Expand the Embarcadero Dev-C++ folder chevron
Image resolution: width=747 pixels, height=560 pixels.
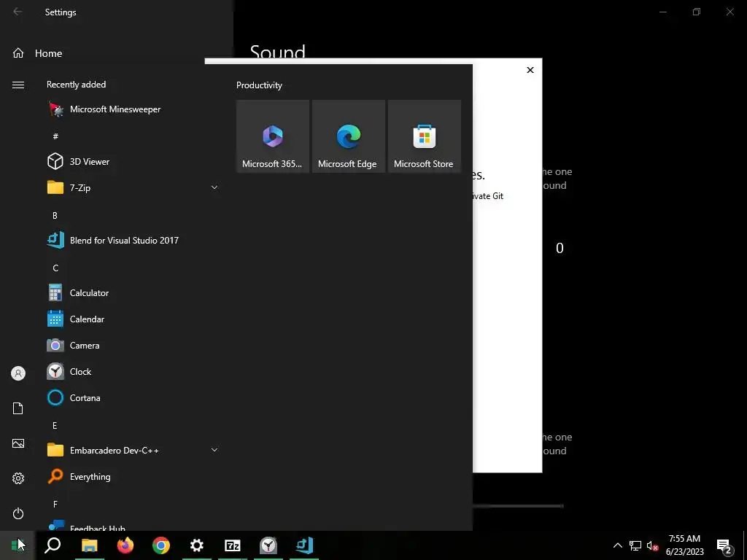[214, 450]
